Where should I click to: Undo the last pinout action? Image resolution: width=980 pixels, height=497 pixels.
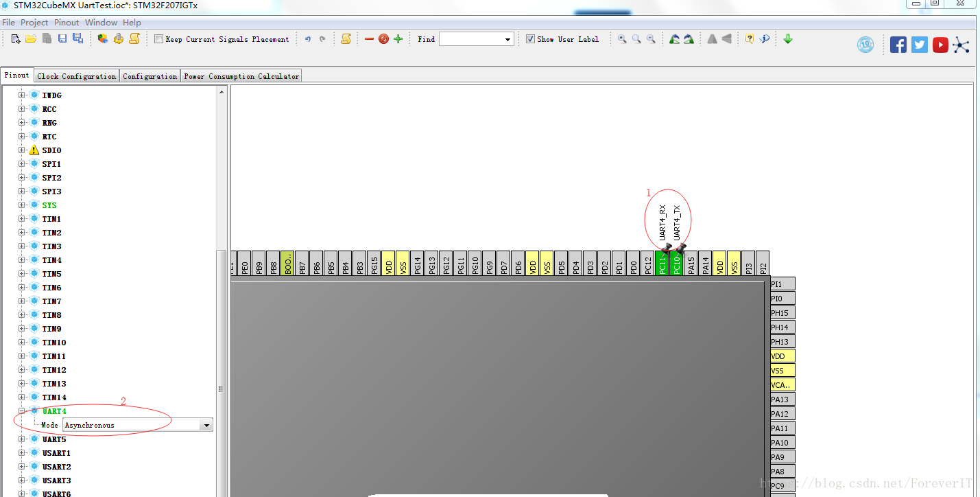click(x=308, y=39)
